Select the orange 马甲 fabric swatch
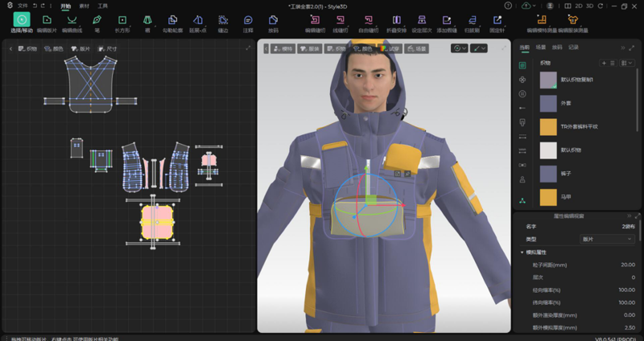Image resolution: width=644 pixels, height=341 pixels. (547, 196)
